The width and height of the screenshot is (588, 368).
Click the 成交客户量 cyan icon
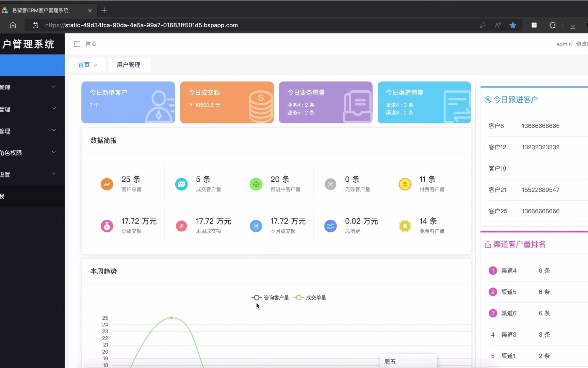coord(181,184)
